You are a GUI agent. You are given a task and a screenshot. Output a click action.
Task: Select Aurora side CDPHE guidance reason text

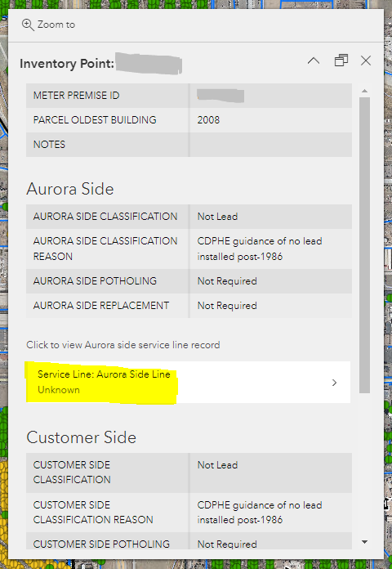coord(260,249)
